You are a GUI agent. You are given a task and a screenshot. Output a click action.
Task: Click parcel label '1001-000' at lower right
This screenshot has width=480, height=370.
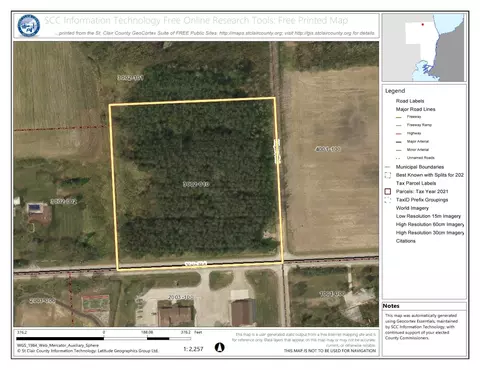click(332, 294)
